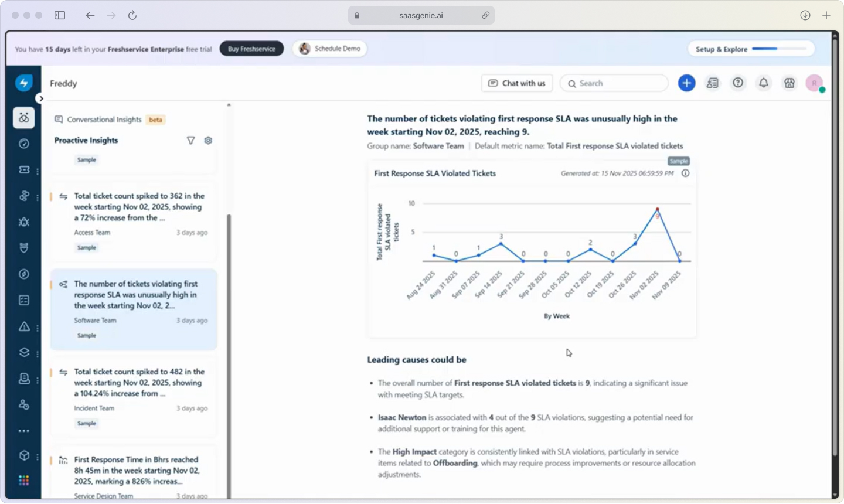Screen dimensions: 844x504
Task: Expand the submenu dots beside the person-badge icon
Action: (38, 380)
